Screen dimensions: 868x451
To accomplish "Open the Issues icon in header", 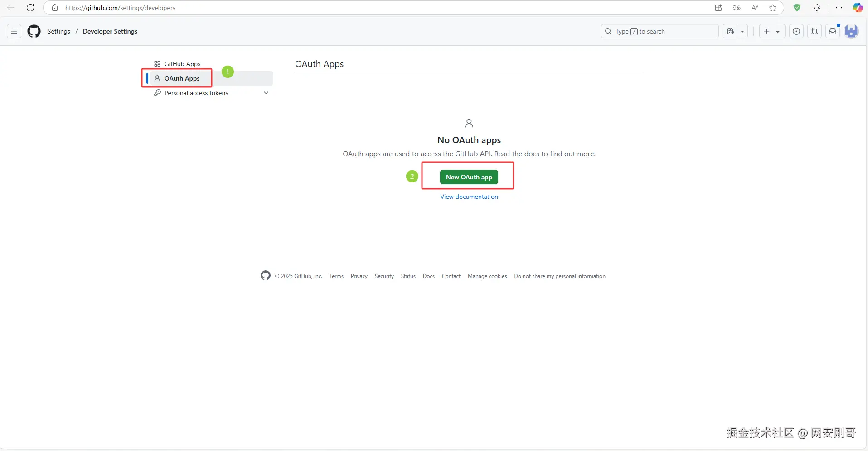I will 796,31.
